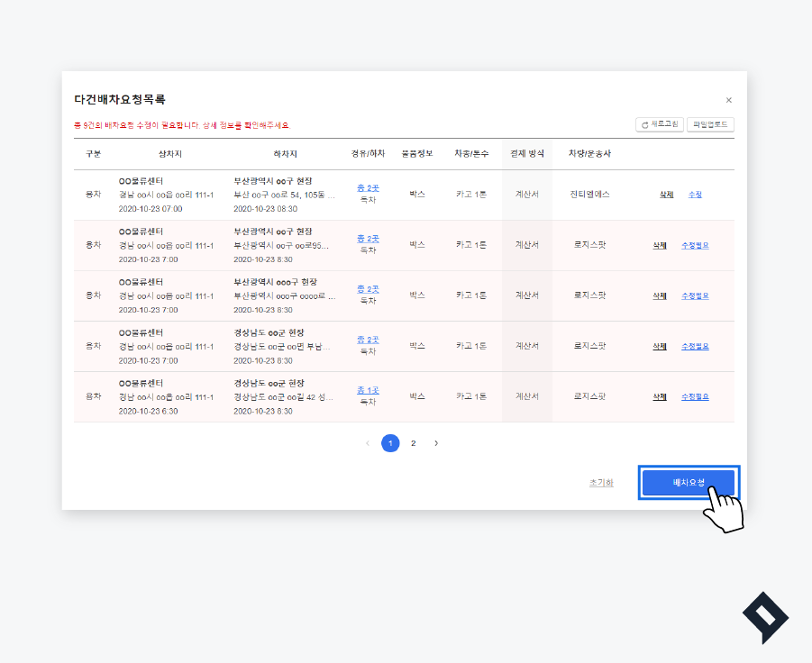The width and height of the screenshot is (812, 663).
Task: Switch to page 2 in pagination
Action: coord(414,443)
